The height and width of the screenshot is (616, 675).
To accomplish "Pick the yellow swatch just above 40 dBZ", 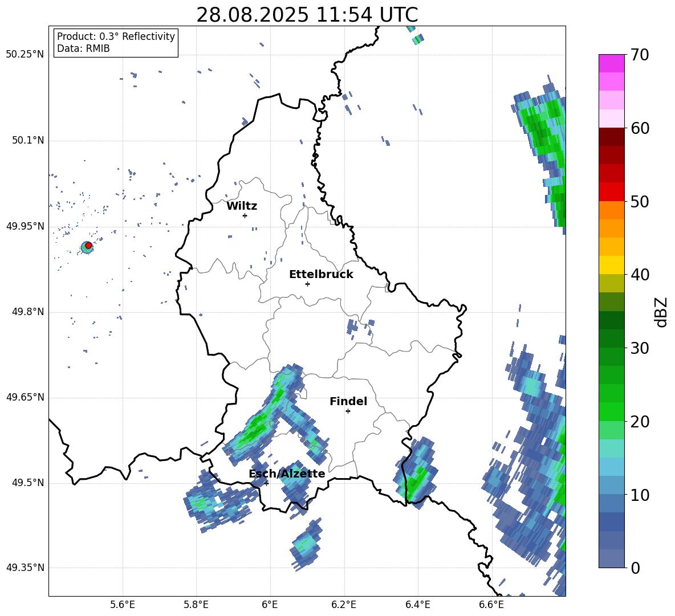I will click(x=611, y=265).
